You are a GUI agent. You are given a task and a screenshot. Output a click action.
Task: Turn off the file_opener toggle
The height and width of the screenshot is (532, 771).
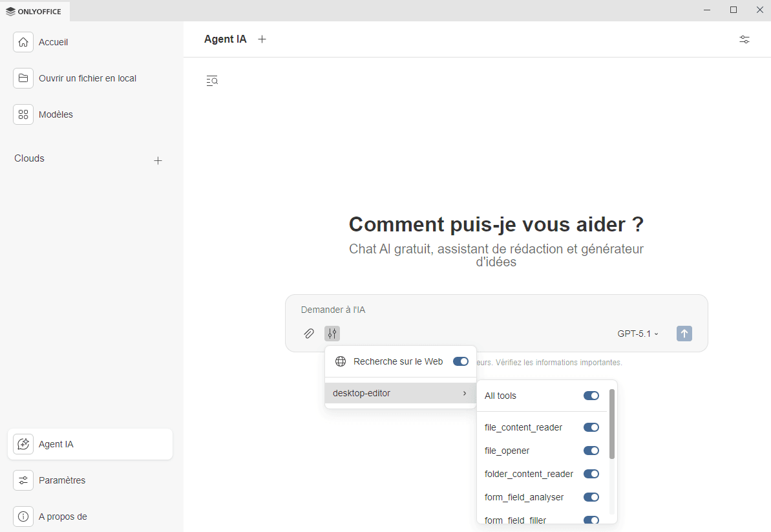tap(591, 451)
